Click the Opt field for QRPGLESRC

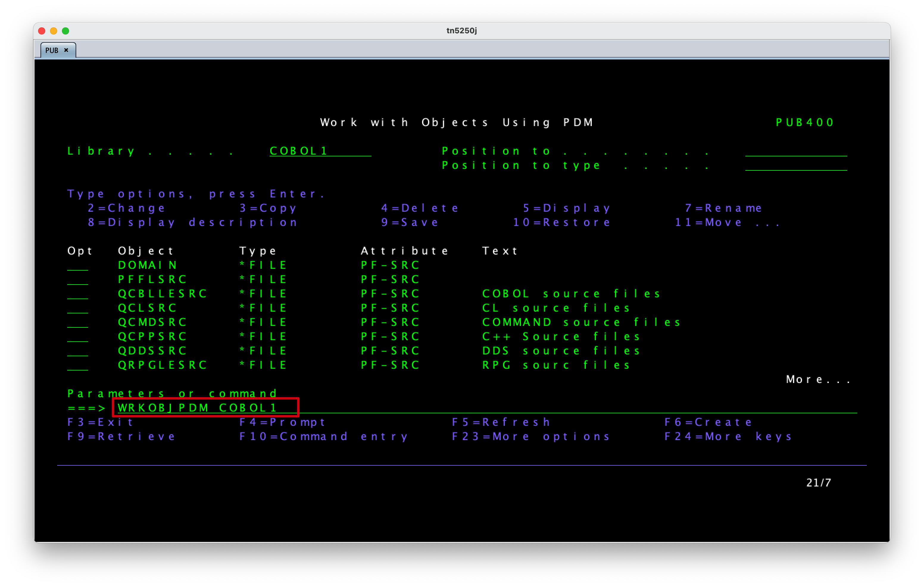coord(77,365)
